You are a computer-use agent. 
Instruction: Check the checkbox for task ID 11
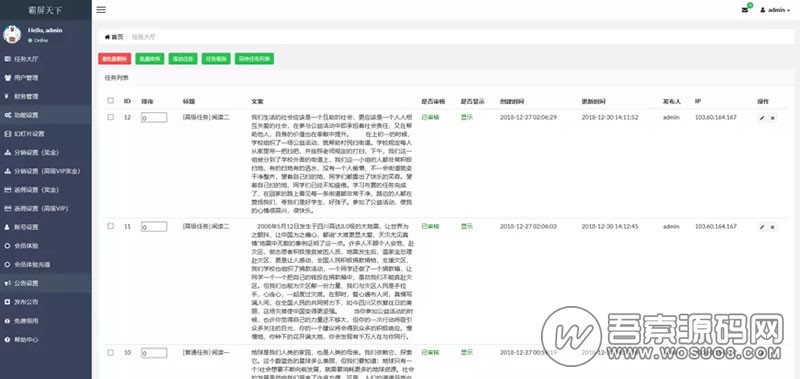coord(111,226)
